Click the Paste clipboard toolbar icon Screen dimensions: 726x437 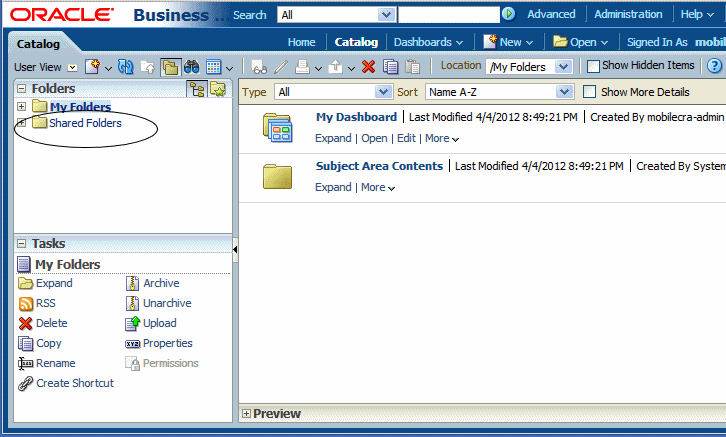(412, 67)
